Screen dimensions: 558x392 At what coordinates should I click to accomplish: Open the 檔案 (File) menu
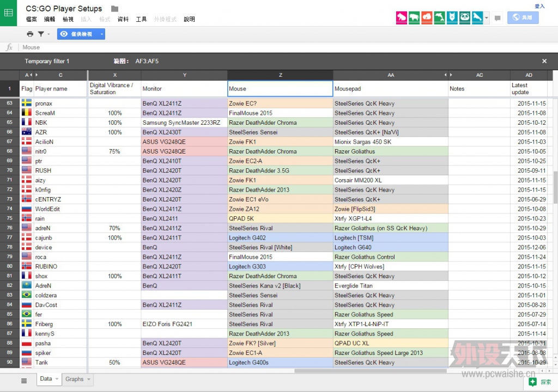point(31,19)
